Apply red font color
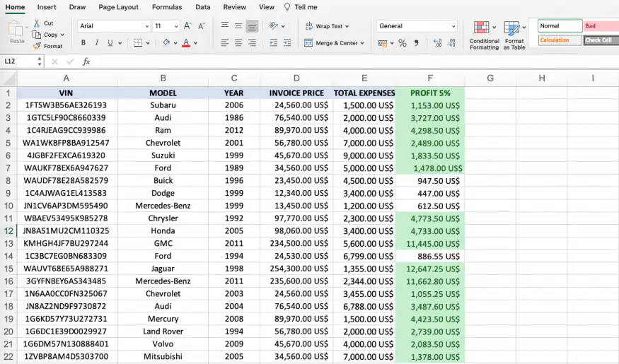The width and height of the screenshot is (619, 364). click(x=186, y=42)
